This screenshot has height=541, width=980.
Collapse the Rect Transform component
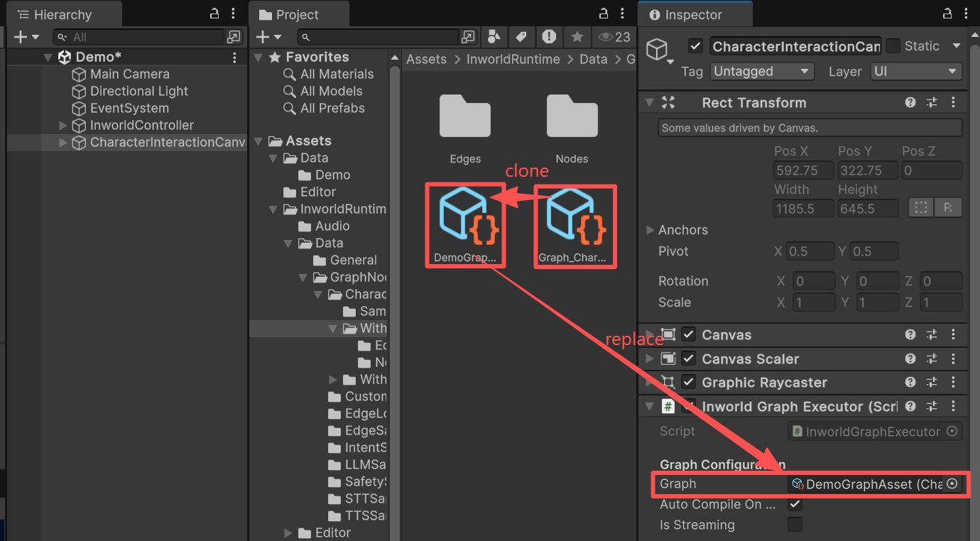(648, 103)
